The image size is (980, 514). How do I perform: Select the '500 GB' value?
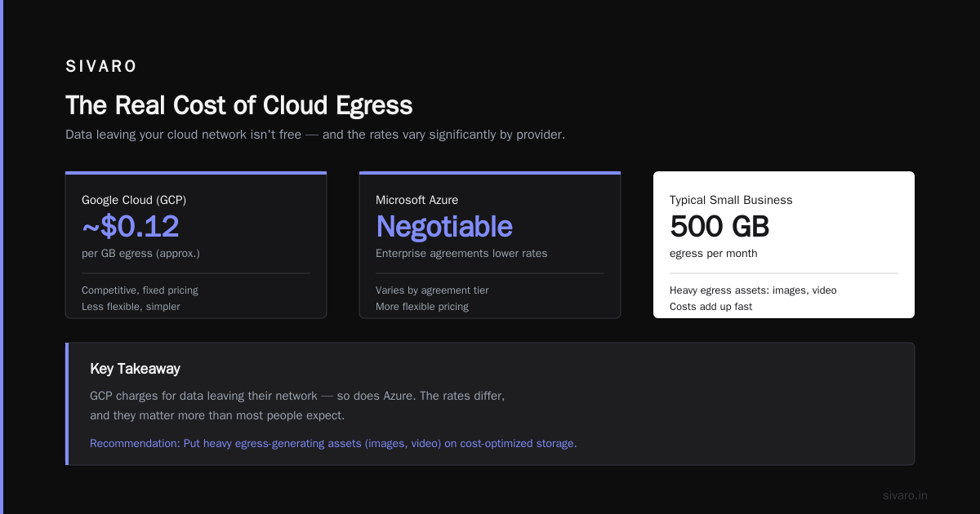point(719,227)
